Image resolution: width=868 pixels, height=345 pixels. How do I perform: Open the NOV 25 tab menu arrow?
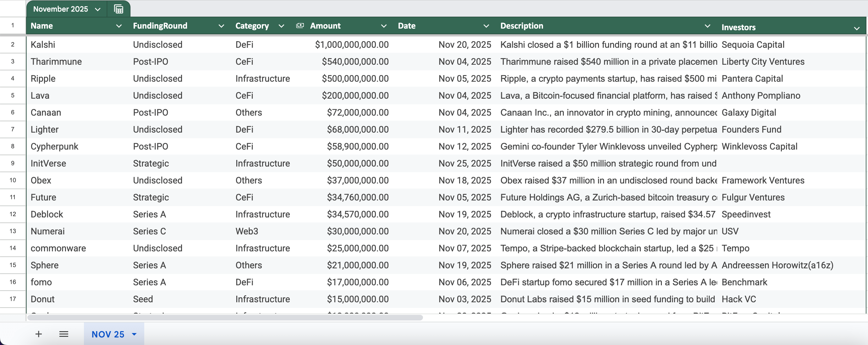pos(134,334)
